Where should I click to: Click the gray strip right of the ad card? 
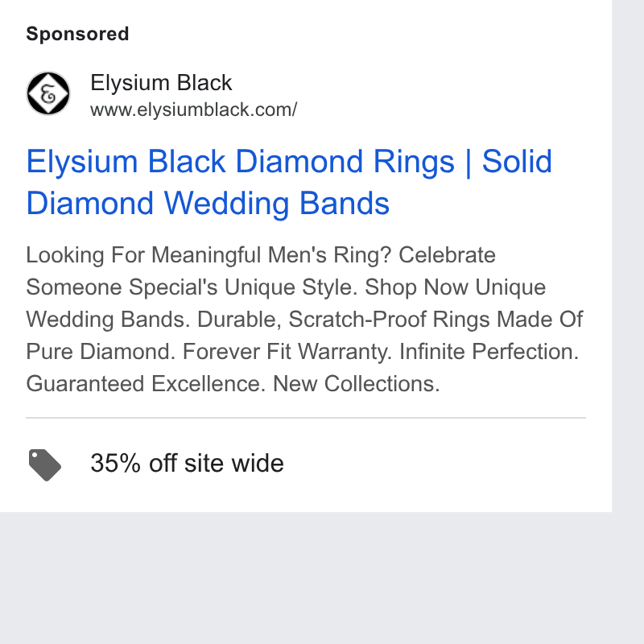click(x=628, y=254)
